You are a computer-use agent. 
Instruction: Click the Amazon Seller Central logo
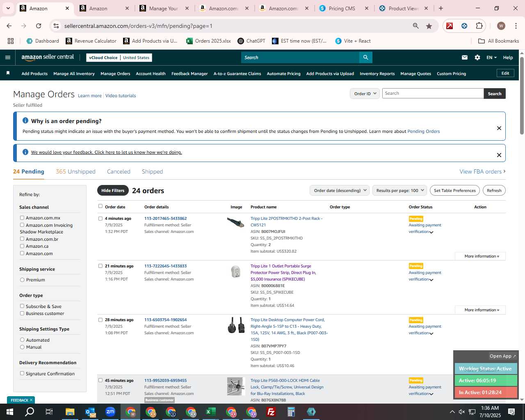(x=48, y=57)
